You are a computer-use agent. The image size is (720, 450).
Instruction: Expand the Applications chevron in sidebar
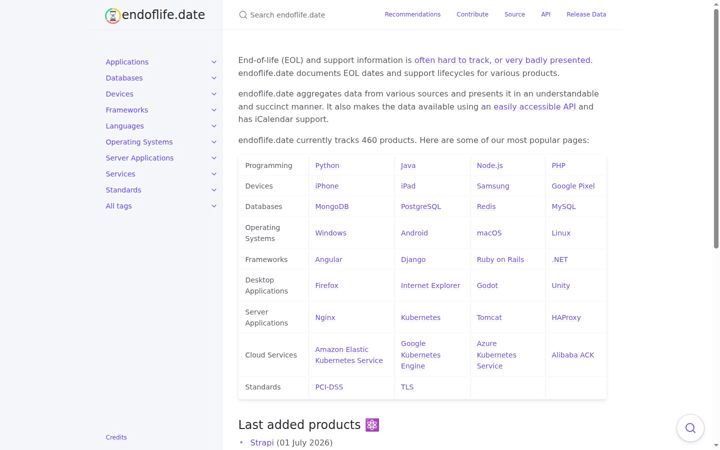[x=214, y=62]
